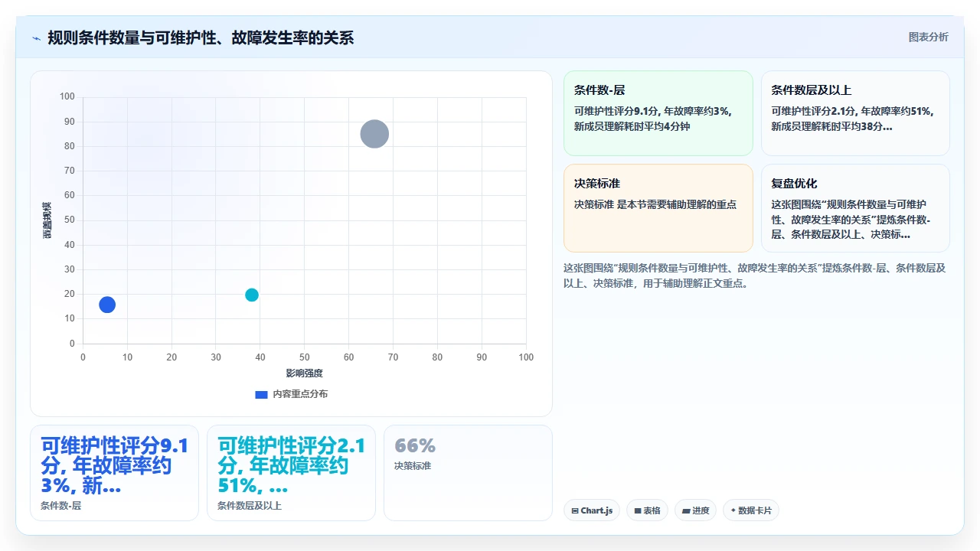Select the 表格 tag

click(647, 510)
